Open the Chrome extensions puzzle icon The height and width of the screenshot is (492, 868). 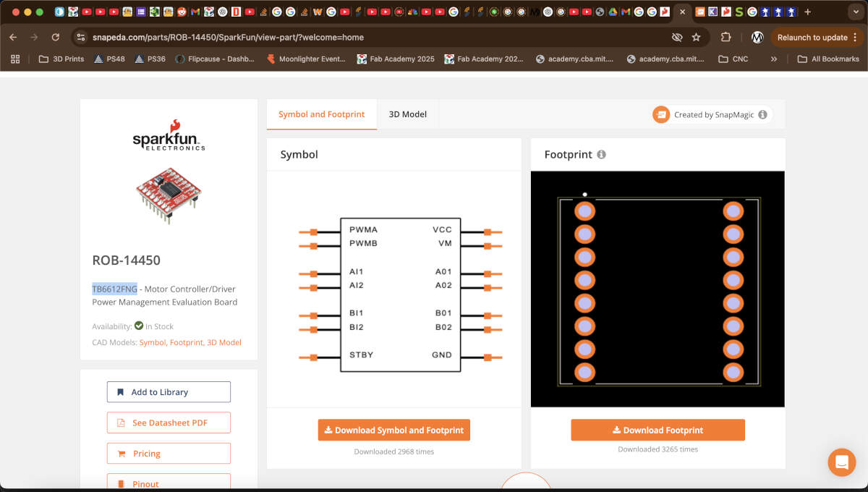click(x=726, y=37)
